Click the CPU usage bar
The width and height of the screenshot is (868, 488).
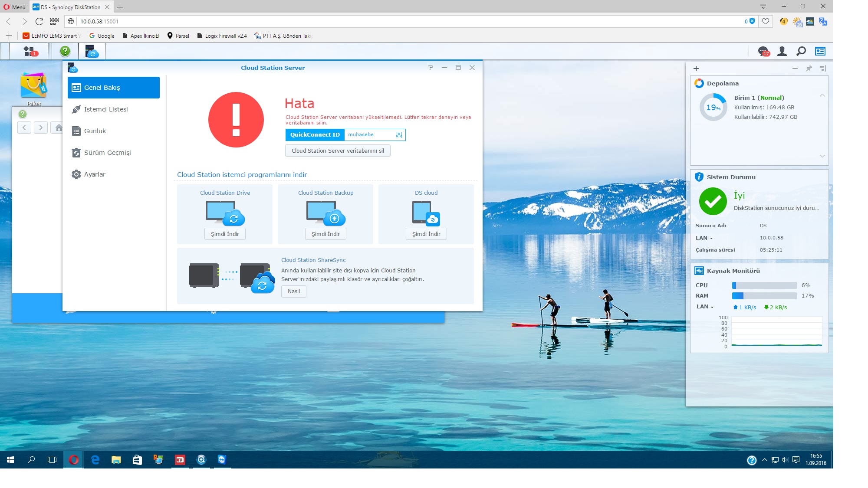click(764, 285)
